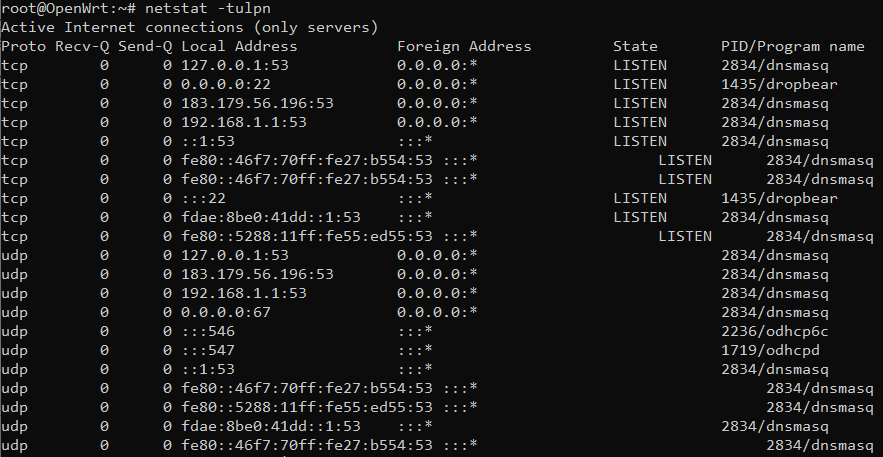Click the Local Address column header
Viewport: 883px width, 457px height.
(239, 46)
